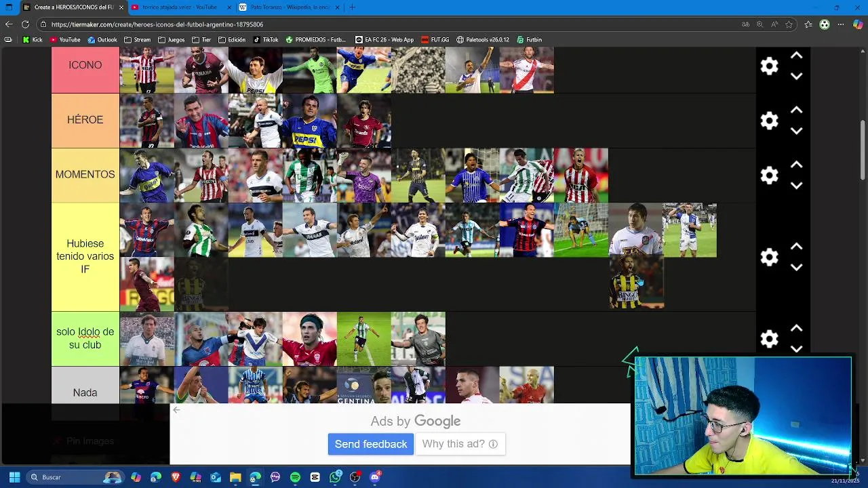Viewport: 868px width, 488px height.
Task: Click Why this ad? button
Action: pos(460,444)
